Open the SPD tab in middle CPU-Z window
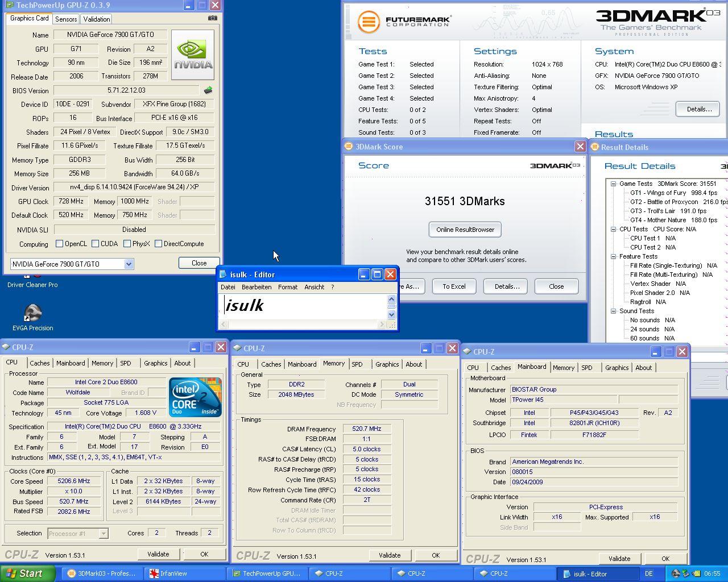 pos(357,364)
